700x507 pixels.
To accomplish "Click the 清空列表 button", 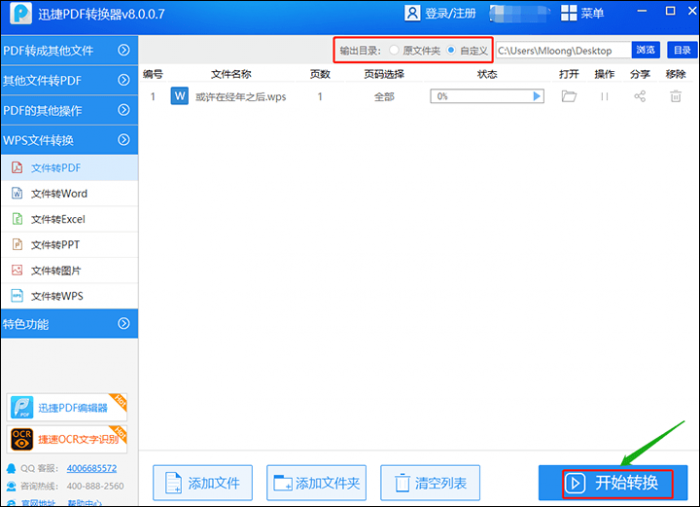I will 430,483.
